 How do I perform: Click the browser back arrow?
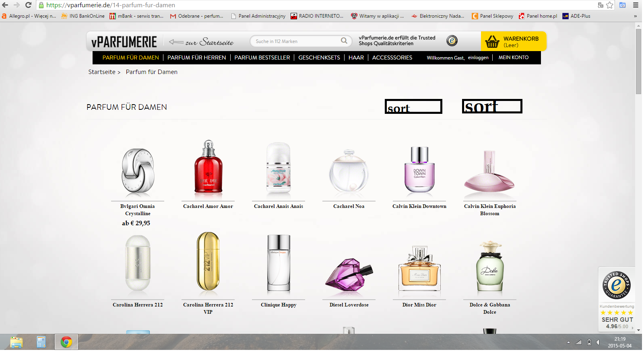coord(5,5)
